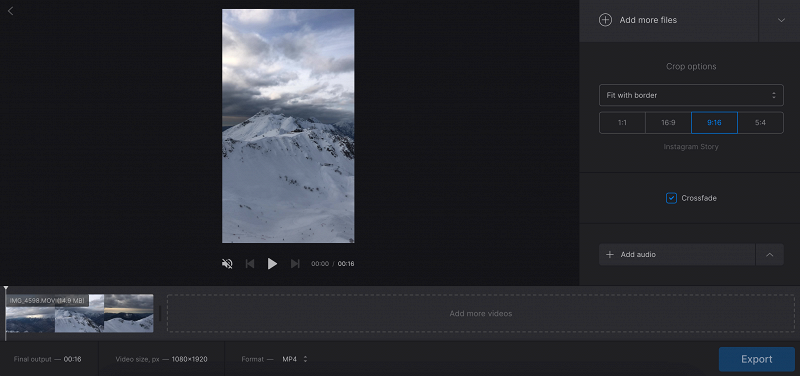Select the 1:1 aspect ratio
This screenshot has height=376, width=800.
click(622, 122)
